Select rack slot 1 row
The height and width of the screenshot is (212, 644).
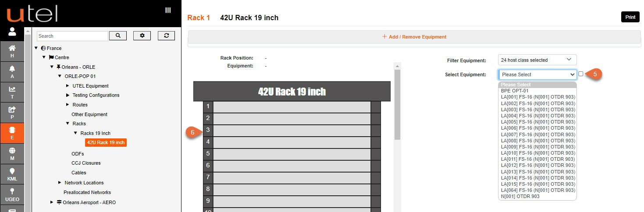292,106
